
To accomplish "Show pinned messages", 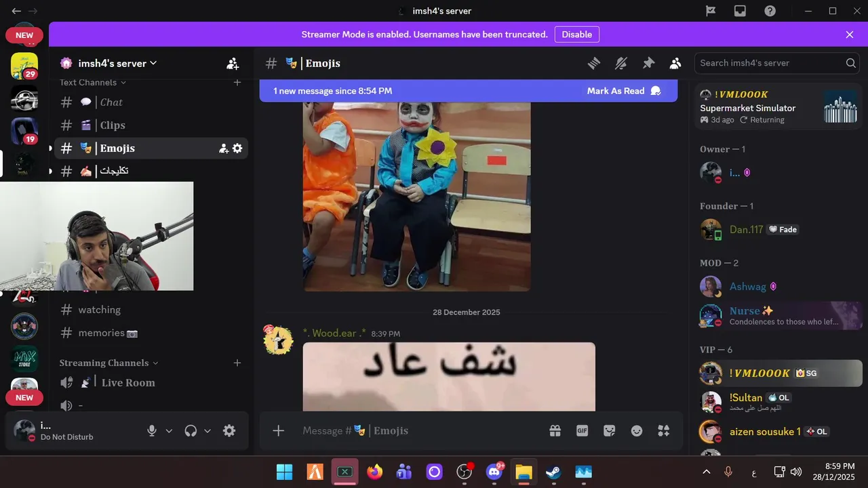I will pos(648,63).
